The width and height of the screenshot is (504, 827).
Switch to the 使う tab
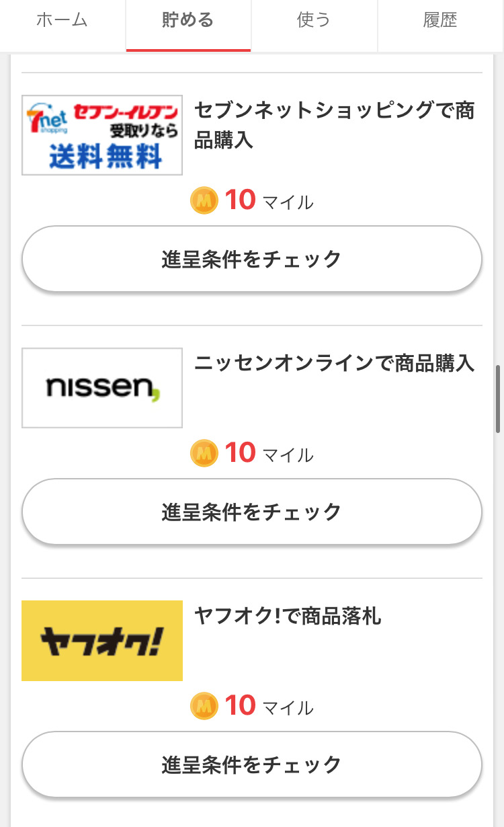pyautogui.click(x=314, y=20)
